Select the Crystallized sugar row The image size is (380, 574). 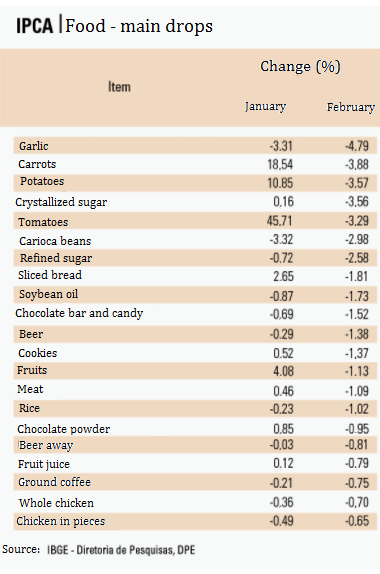(195, 202)
